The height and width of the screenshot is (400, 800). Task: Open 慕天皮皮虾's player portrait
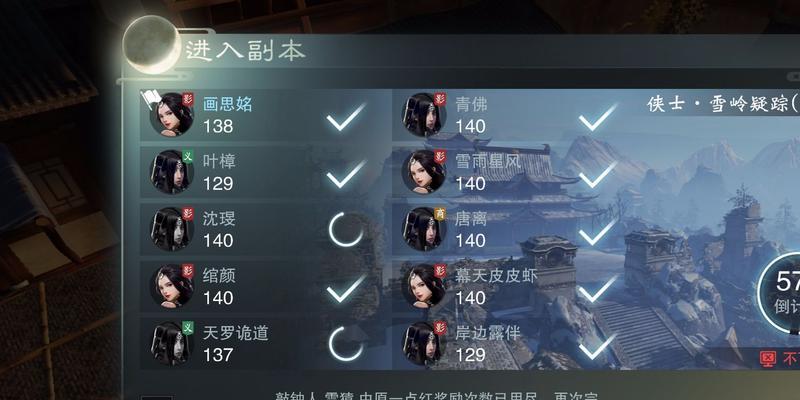click(424, 286)
